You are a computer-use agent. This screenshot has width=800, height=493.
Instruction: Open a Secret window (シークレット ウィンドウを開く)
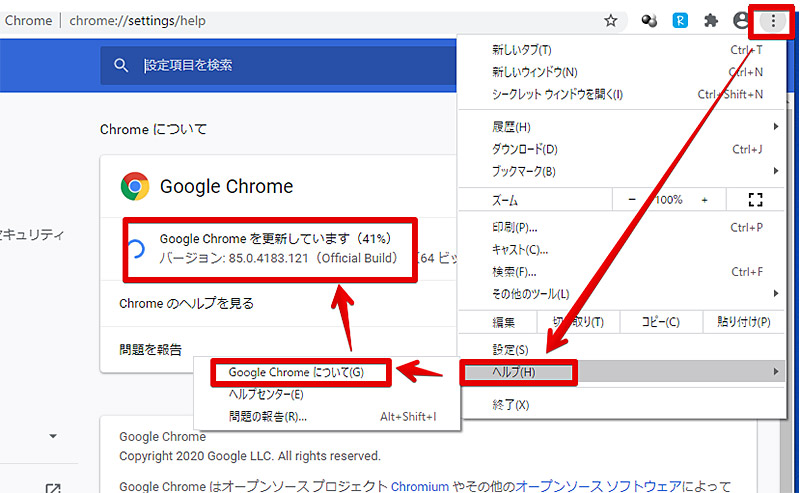coord(621,94)
